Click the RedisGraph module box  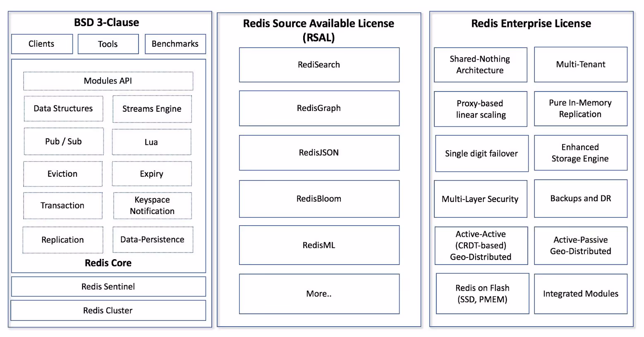(319, 108)
